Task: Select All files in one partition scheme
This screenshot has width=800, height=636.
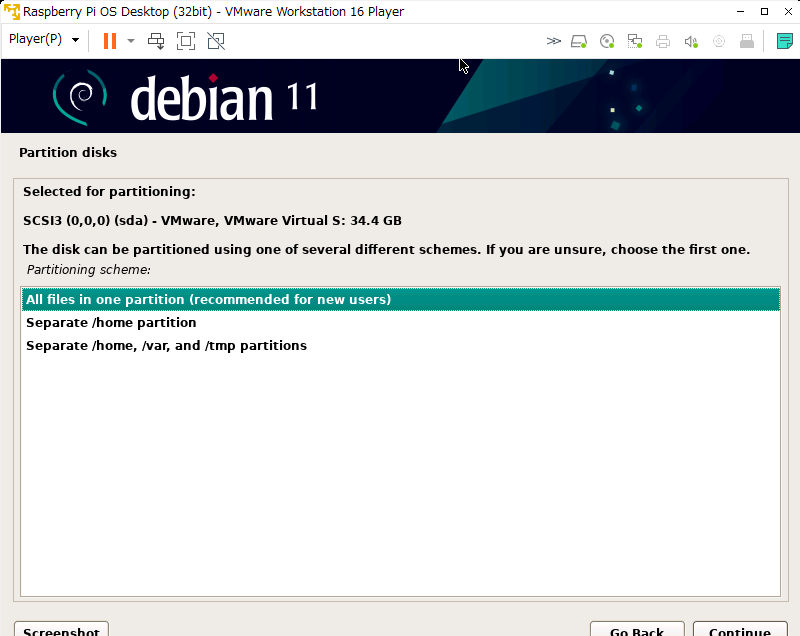Action: tap(401, 299)
